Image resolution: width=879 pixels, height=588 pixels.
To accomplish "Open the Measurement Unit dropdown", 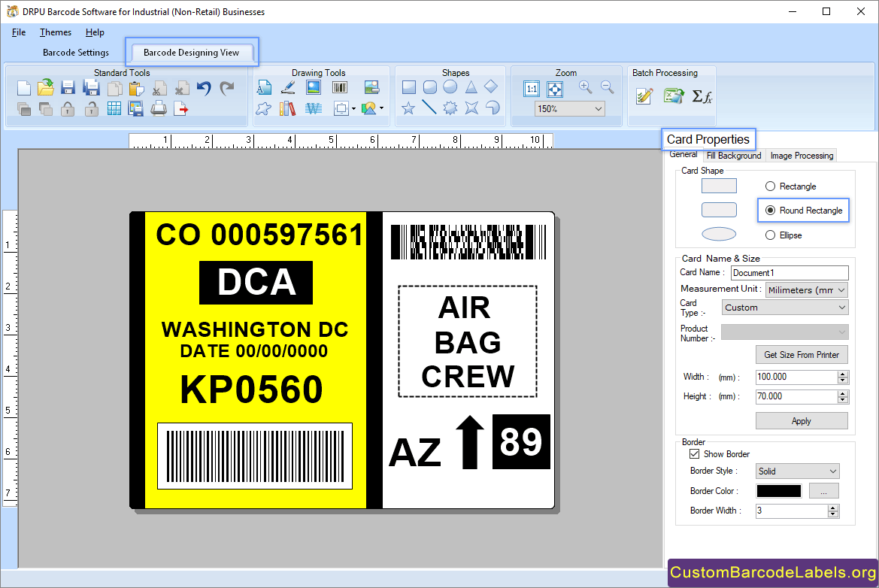I will click(806, 289).
